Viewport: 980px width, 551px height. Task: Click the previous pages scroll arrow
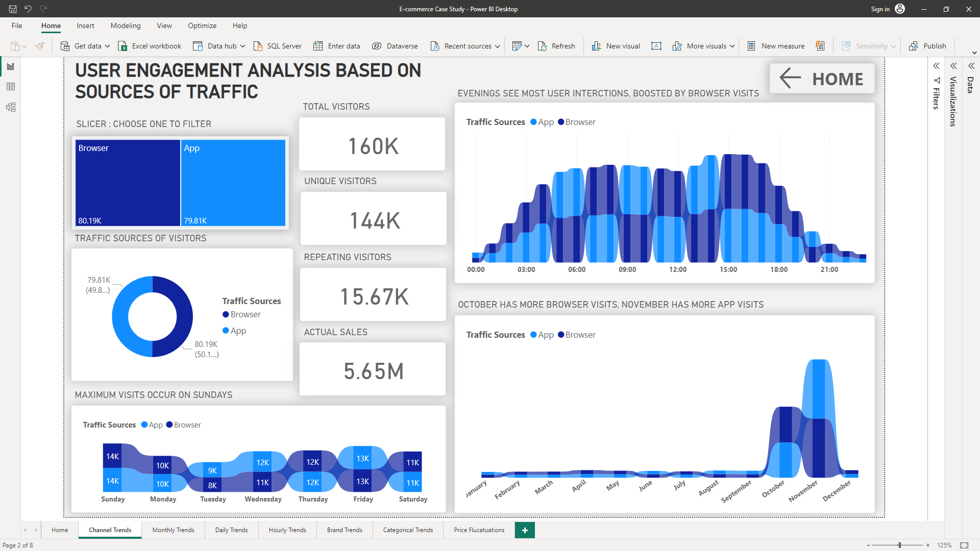[25, 530]
